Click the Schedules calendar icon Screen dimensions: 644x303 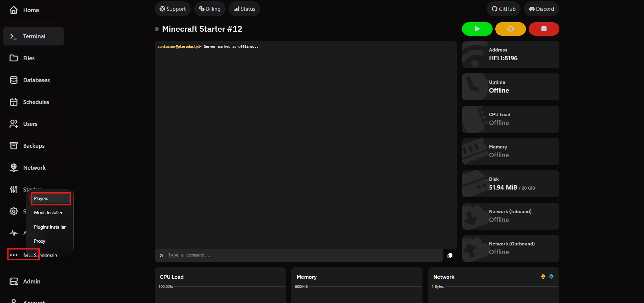click(14, 102)
